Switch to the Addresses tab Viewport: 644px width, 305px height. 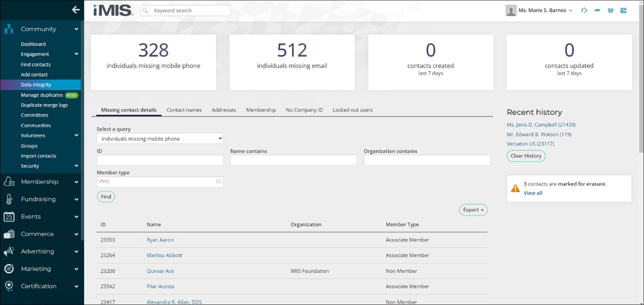224,110
